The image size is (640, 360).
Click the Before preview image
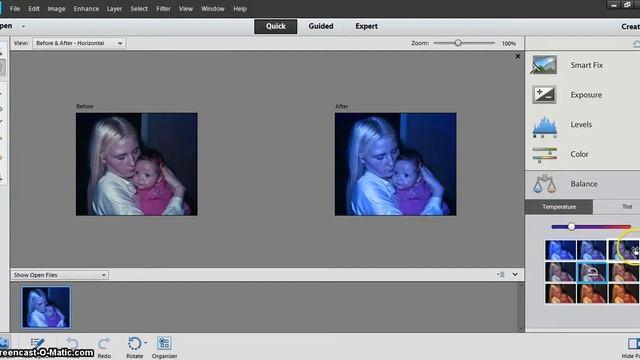coord(137,164)
